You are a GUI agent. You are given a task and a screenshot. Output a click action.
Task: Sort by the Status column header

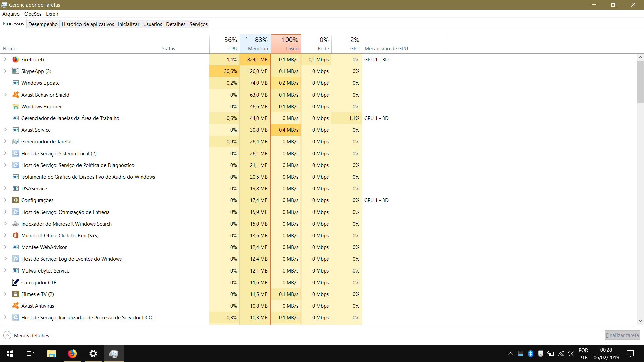184,44
